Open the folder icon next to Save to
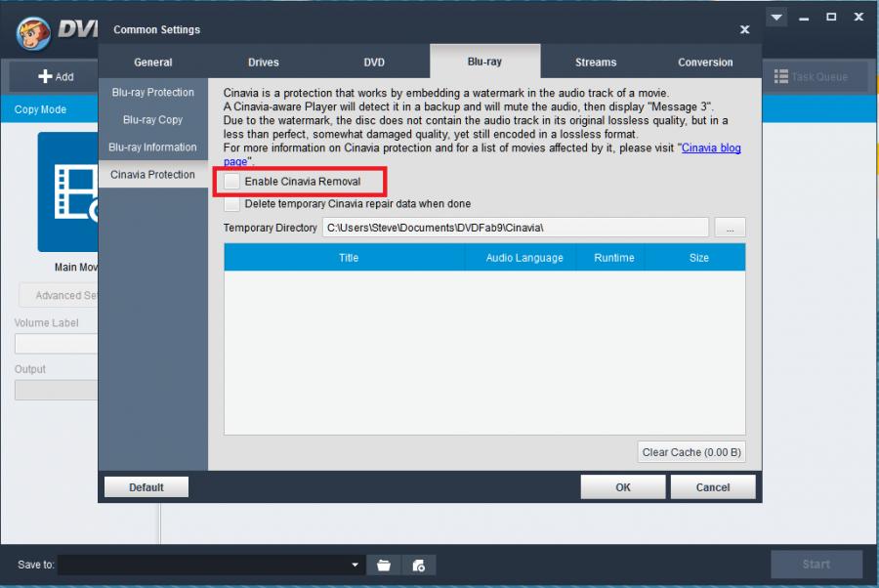This screenshot has width=879, height=588. coord(384,565)
